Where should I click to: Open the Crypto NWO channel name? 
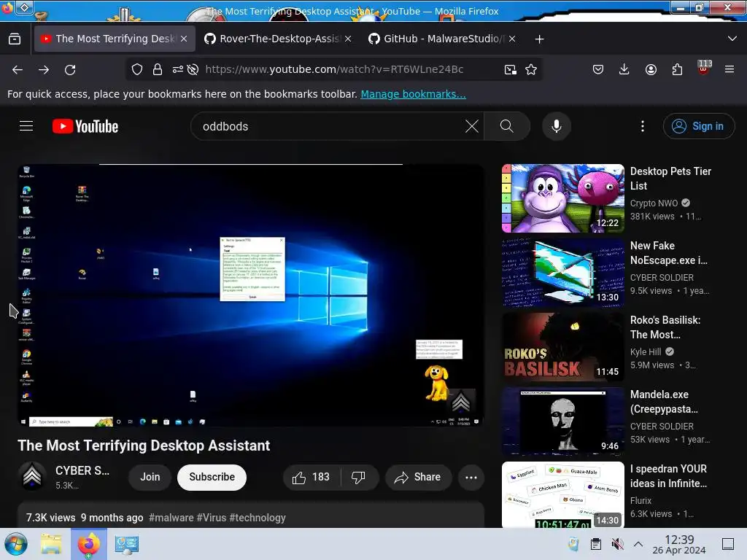[x=654, y=203]
